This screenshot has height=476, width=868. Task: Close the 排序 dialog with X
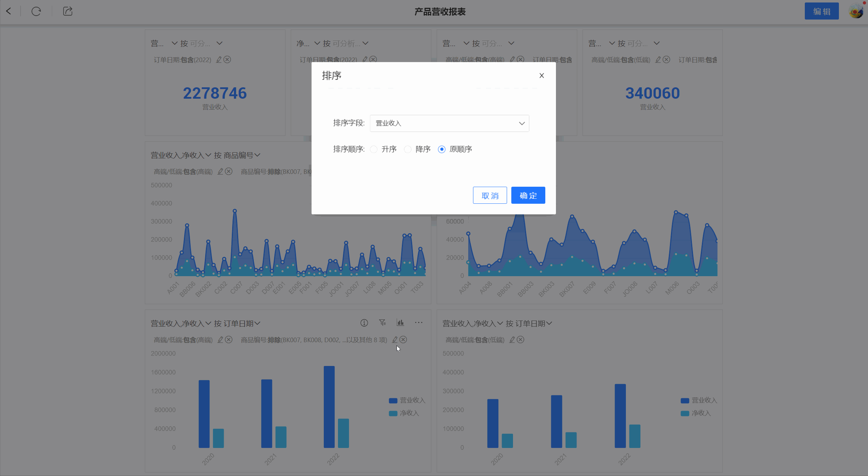coord(541,76)
